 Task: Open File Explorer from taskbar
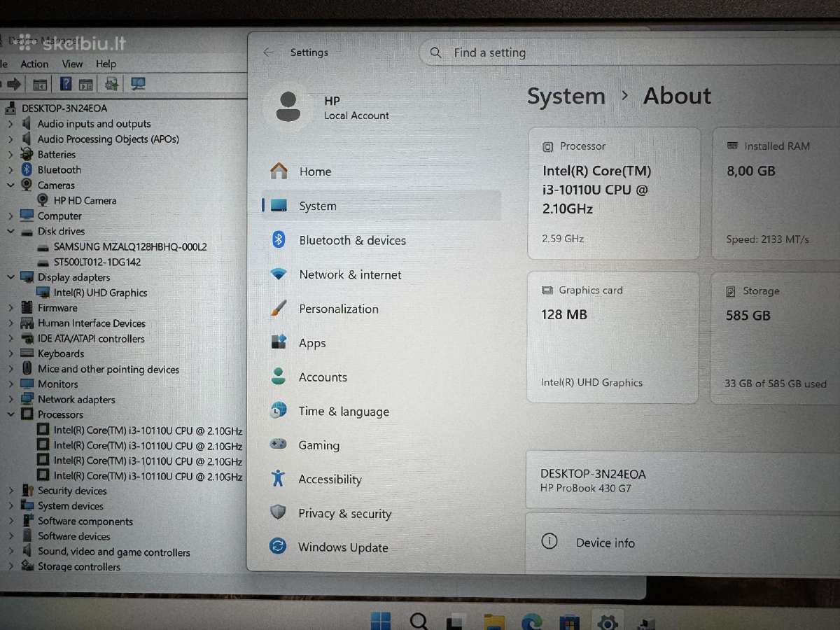tap(494, 622)
